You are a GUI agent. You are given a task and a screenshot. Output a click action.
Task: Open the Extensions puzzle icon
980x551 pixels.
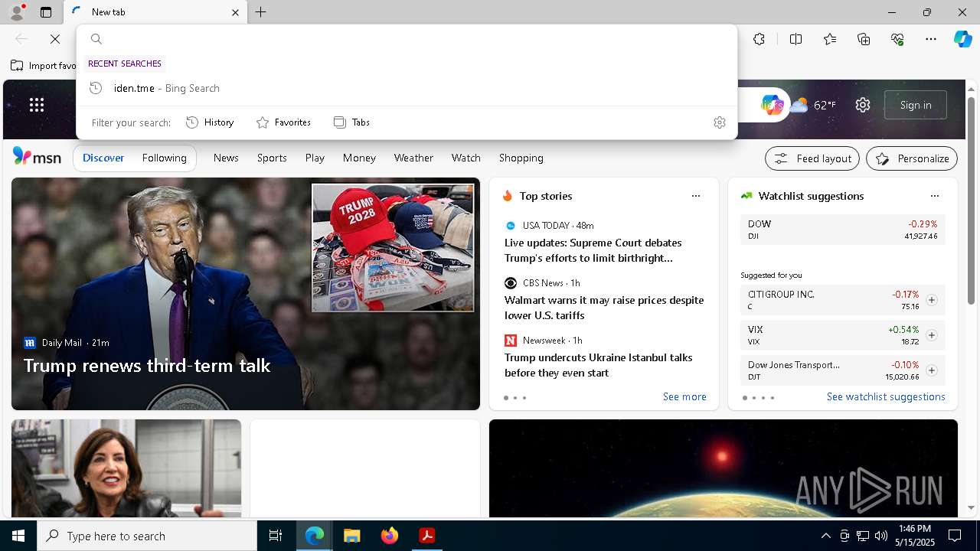[759, 39]
